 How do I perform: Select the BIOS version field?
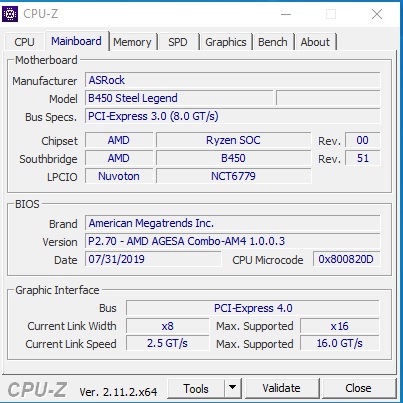pyautogui.click(x=233, y=241)
